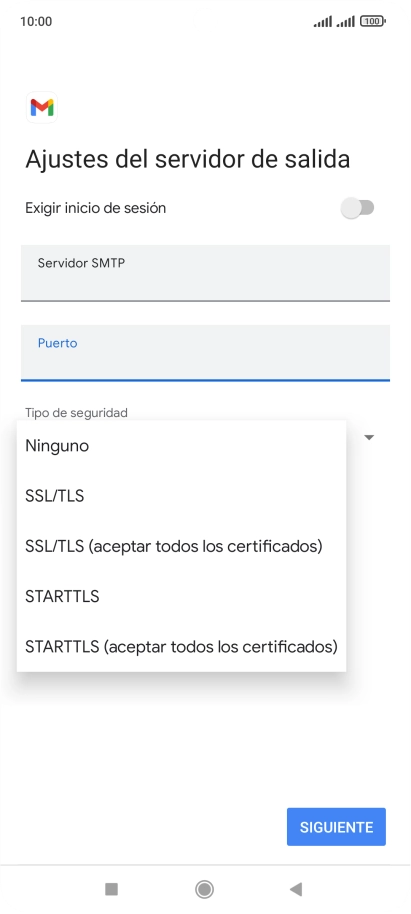This screenshot has height=914, width=411.
Task: Select STARTTLS (aceptar todos los certificados)
Action: coord(181,646)
